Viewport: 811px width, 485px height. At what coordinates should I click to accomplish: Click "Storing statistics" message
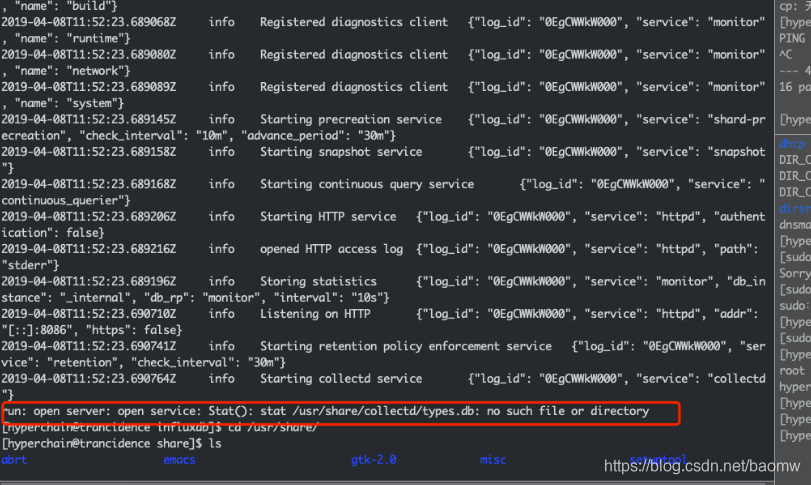tap(318, 281)
